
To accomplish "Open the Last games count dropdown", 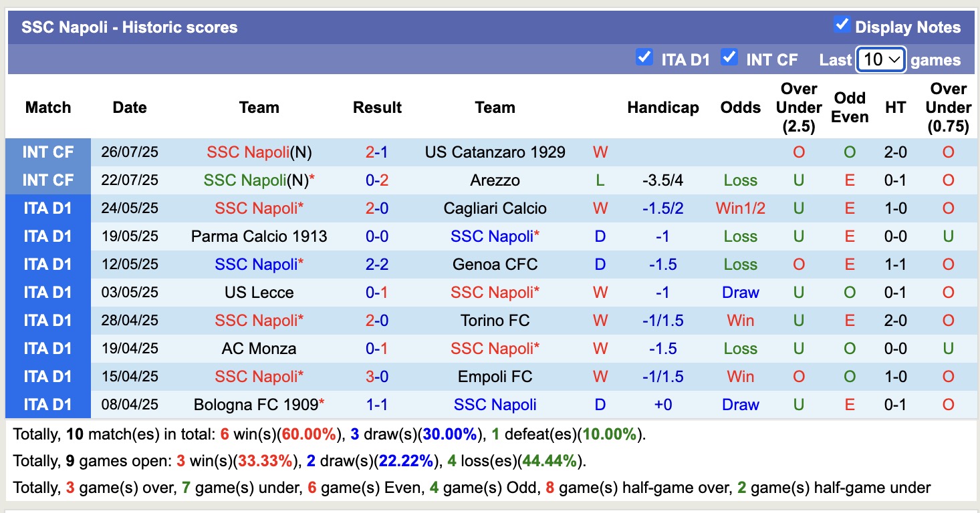I will [880, 59].
